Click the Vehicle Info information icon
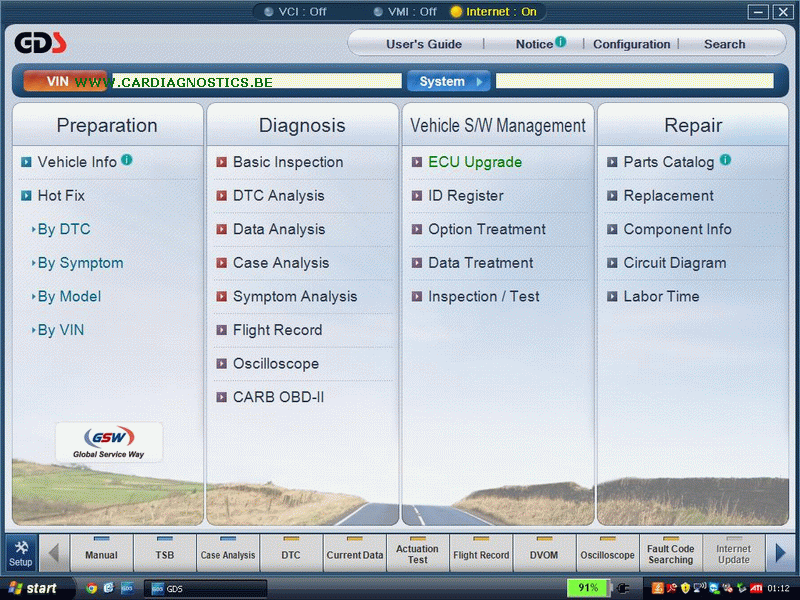Viewport: 800px width, 600px height. [127, 160]
